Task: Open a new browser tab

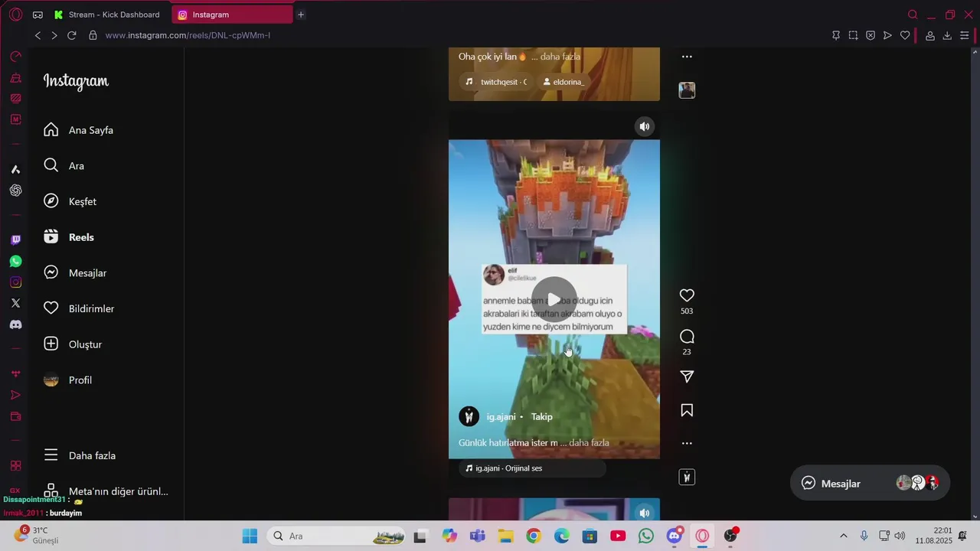Action: [x=301, y=15]
